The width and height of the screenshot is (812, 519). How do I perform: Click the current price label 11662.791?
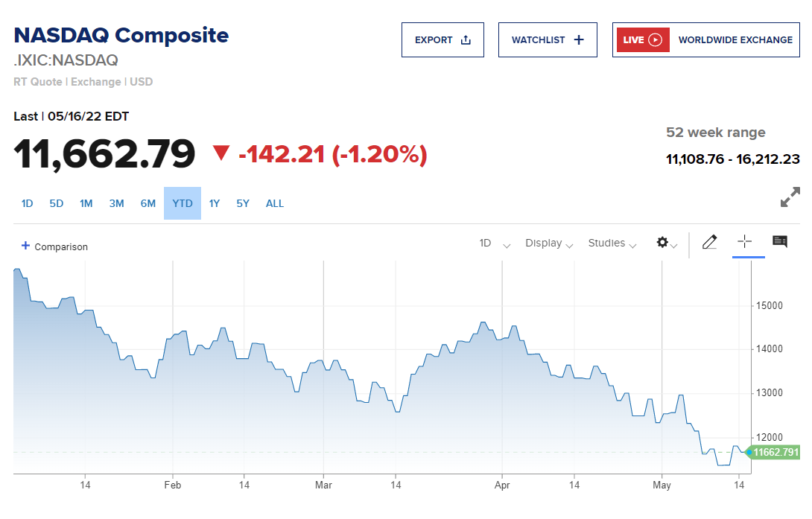(x=775, y=452)
